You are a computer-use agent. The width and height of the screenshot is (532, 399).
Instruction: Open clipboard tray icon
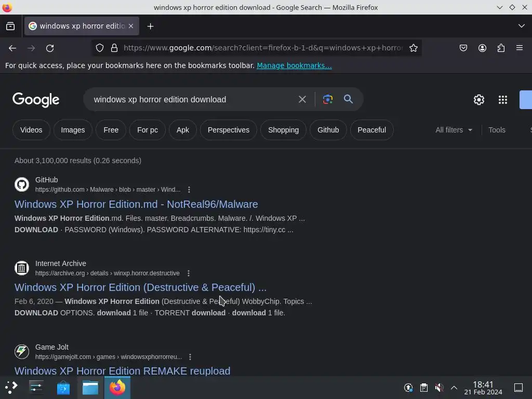point(424,388)
